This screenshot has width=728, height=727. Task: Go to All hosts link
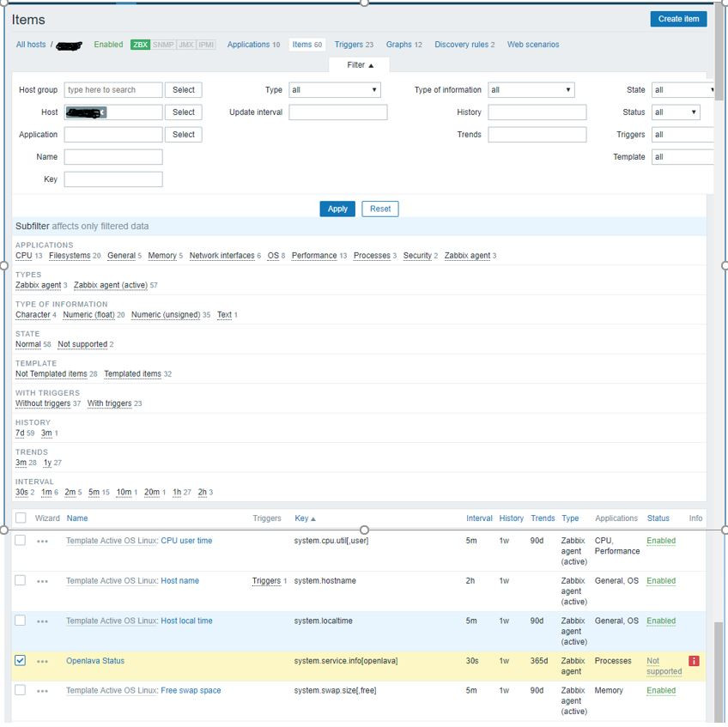31,45
